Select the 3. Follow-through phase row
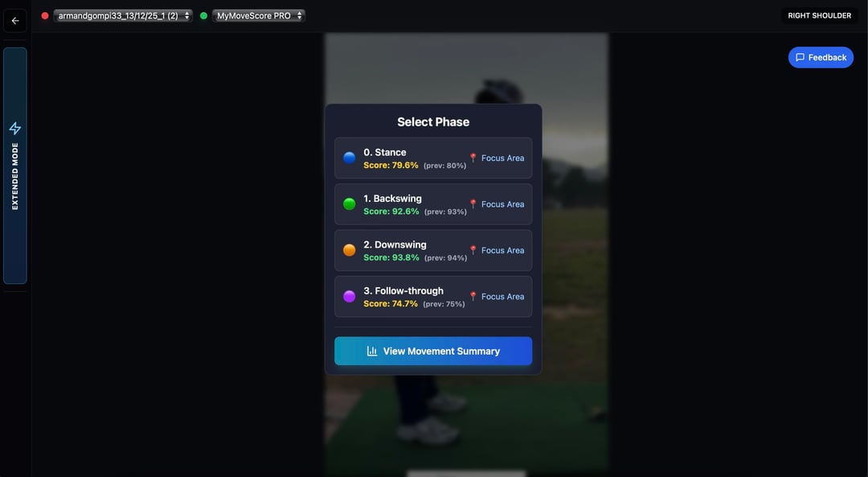 pos(433,296)
